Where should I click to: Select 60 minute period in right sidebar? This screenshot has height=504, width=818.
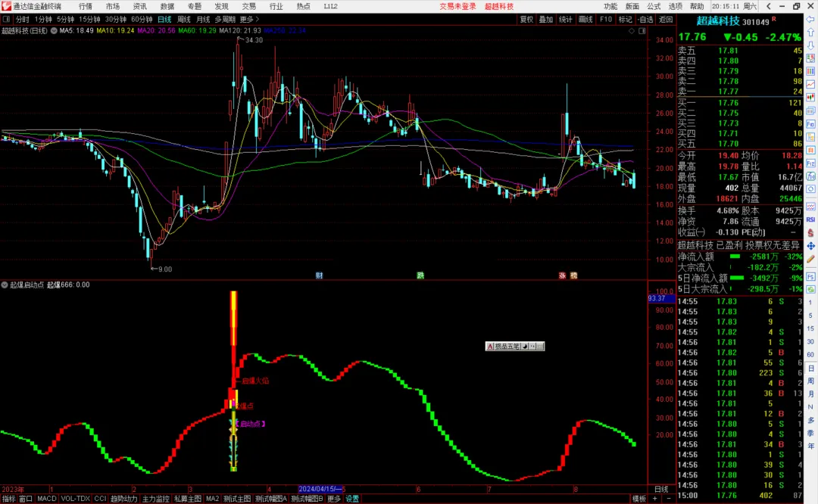[810, 354]
